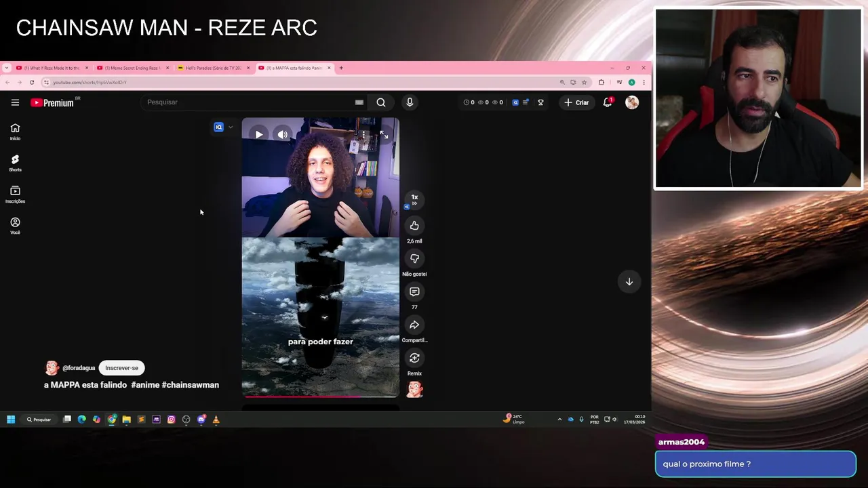Viewport: 868px width, 488px height.
Task: Reload the page
Action: (31, 82)
